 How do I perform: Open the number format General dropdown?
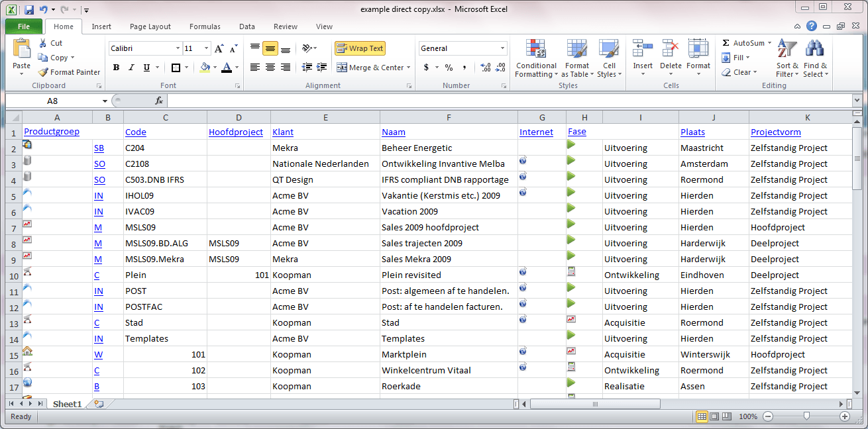click(x=503, y=48)
